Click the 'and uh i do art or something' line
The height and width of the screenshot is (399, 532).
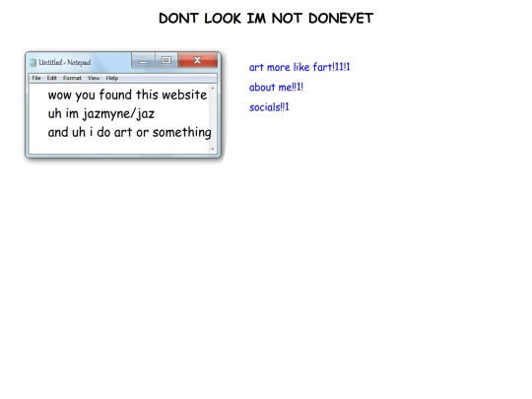(x=129, y=133)
